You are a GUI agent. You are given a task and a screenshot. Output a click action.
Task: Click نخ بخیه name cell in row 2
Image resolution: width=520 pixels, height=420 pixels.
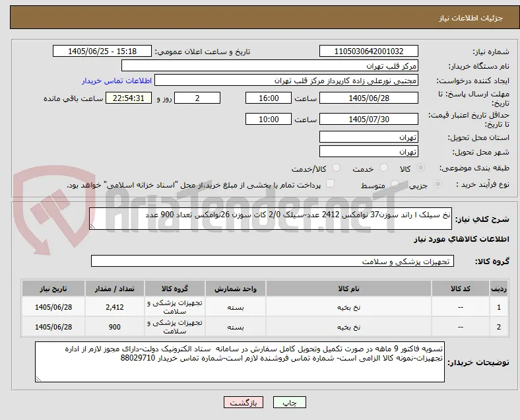click(x=348, y=327)
